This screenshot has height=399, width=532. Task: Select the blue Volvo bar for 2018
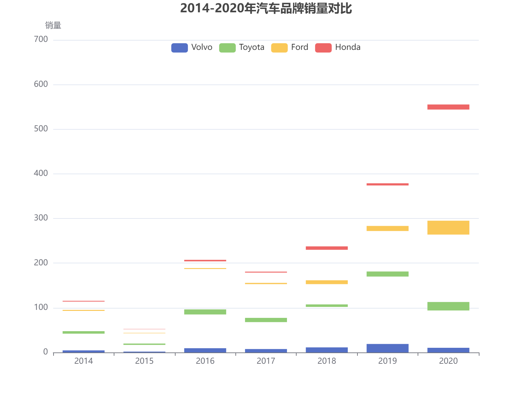pos(327,350)
